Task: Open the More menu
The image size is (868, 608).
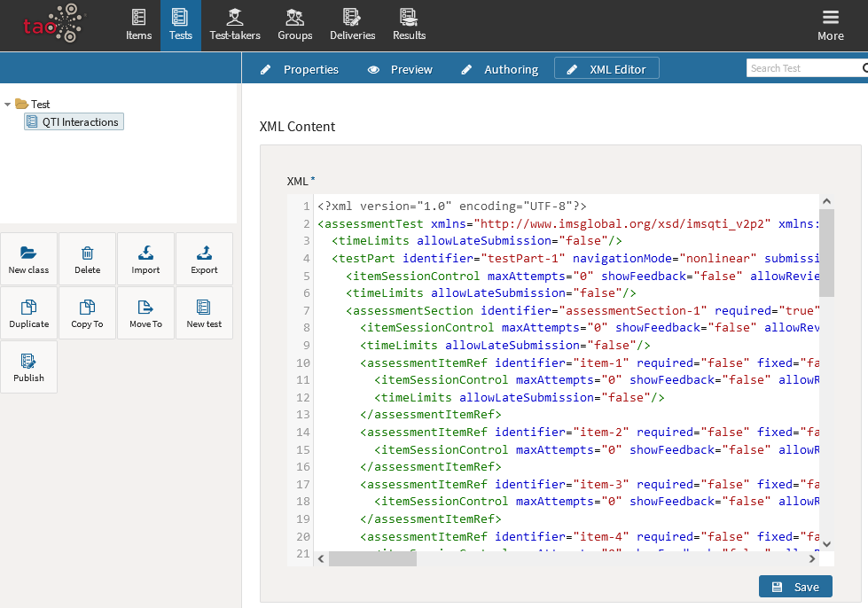Action: coord(830,24)
